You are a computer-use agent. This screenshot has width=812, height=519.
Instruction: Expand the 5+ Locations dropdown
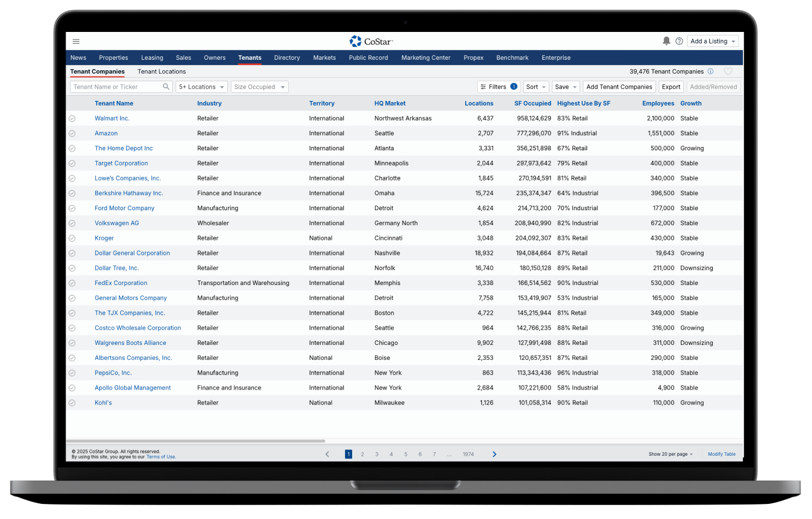201,87
